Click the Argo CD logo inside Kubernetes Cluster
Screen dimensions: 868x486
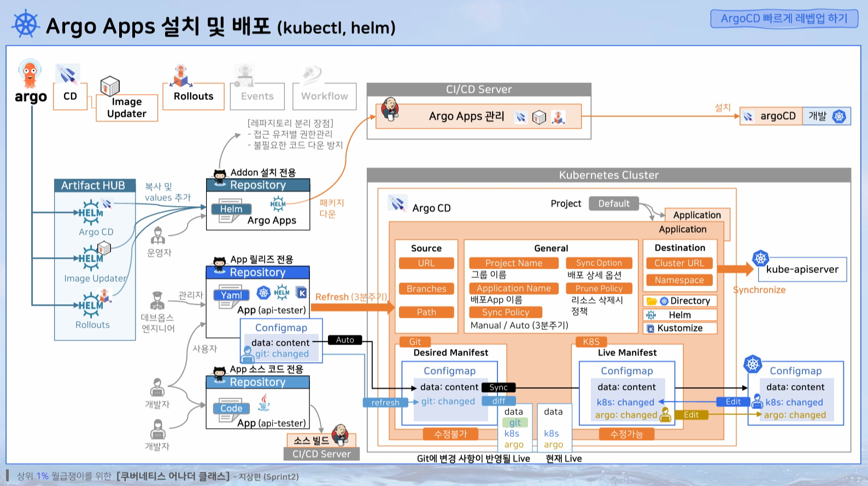[397, 204]
